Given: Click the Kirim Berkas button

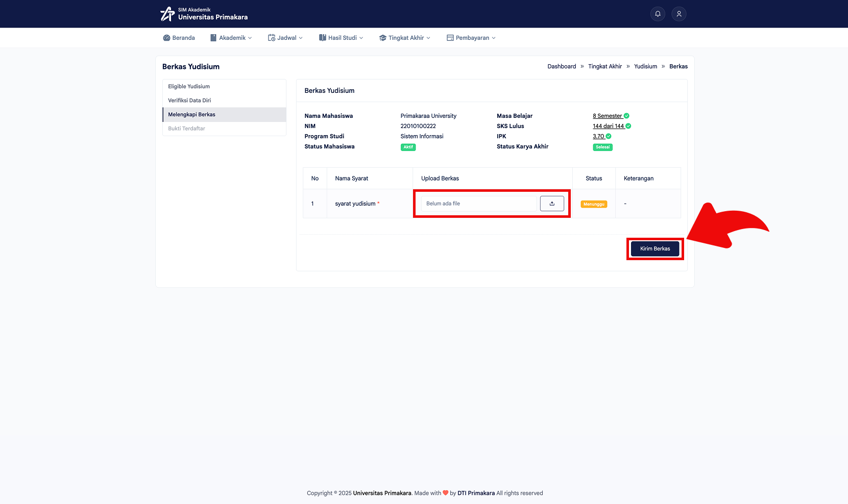Looking at the screenshot, I should (x=655, y=249).
